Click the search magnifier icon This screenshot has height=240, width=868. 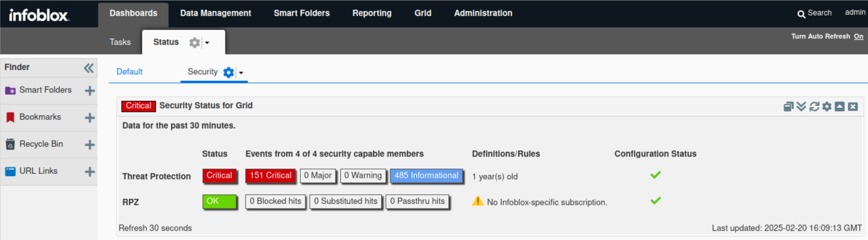tap(801, 14)
